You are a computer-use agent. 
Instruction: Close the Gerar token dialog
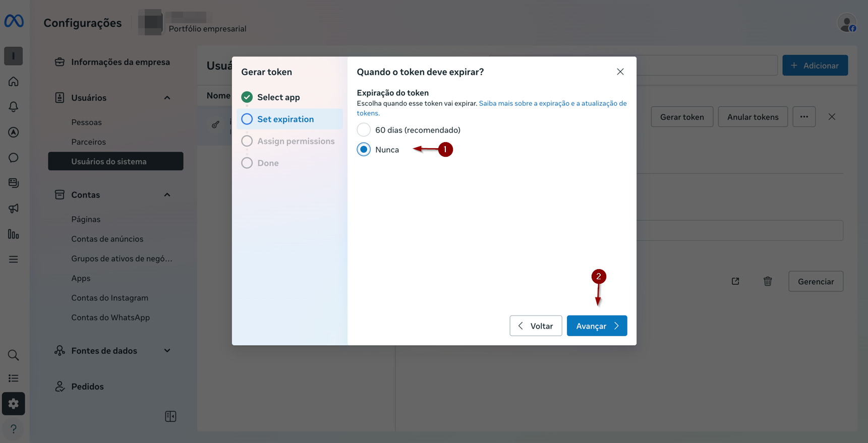point(620,72)
